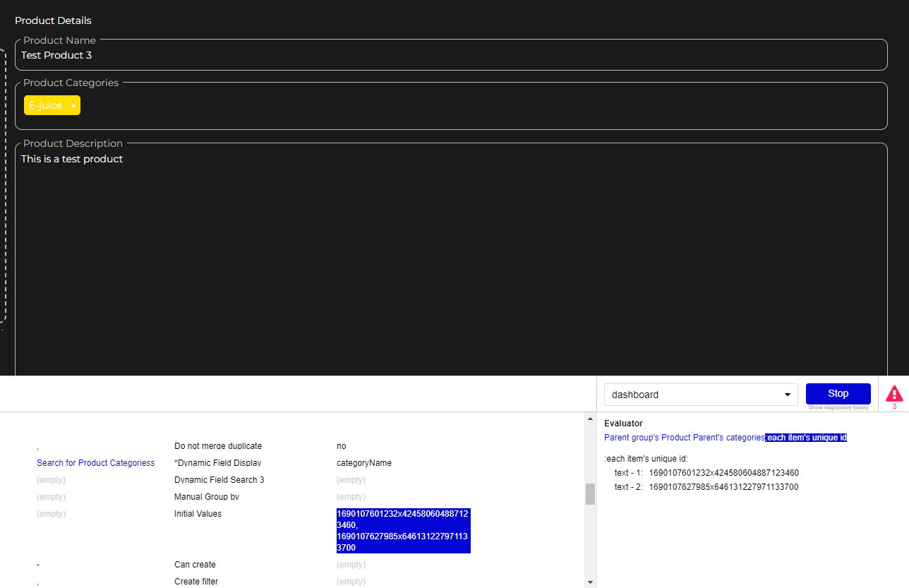The height and width of the screenshot is (588, 909).
Task: Click the 'Parent group's Product' link
Action: 647,437
